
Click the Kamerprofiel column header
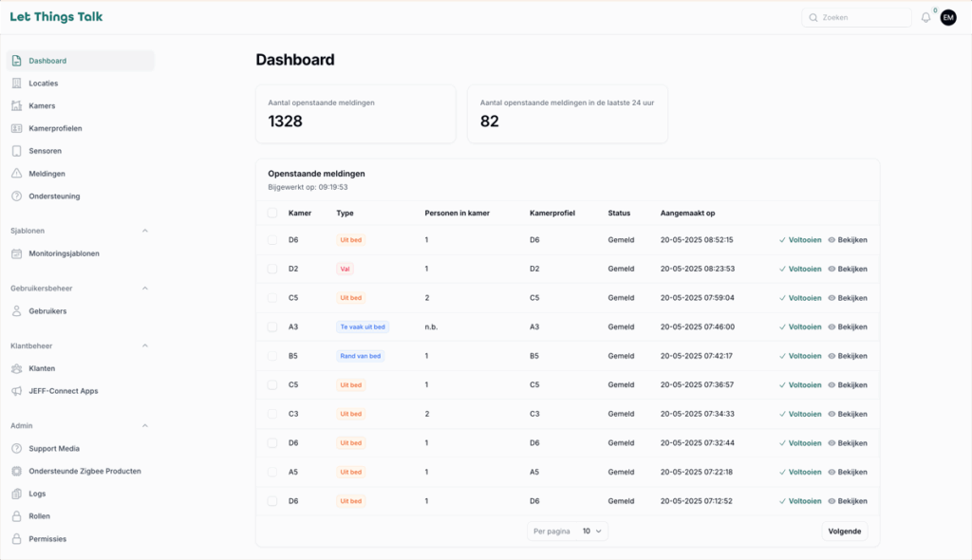(552, 214)
